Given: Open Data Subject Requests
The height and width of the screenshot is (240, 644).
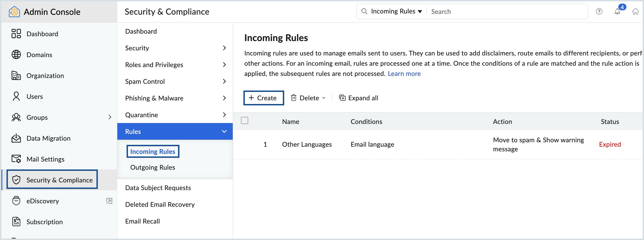Looking at the screenshot, I should 158,188.
